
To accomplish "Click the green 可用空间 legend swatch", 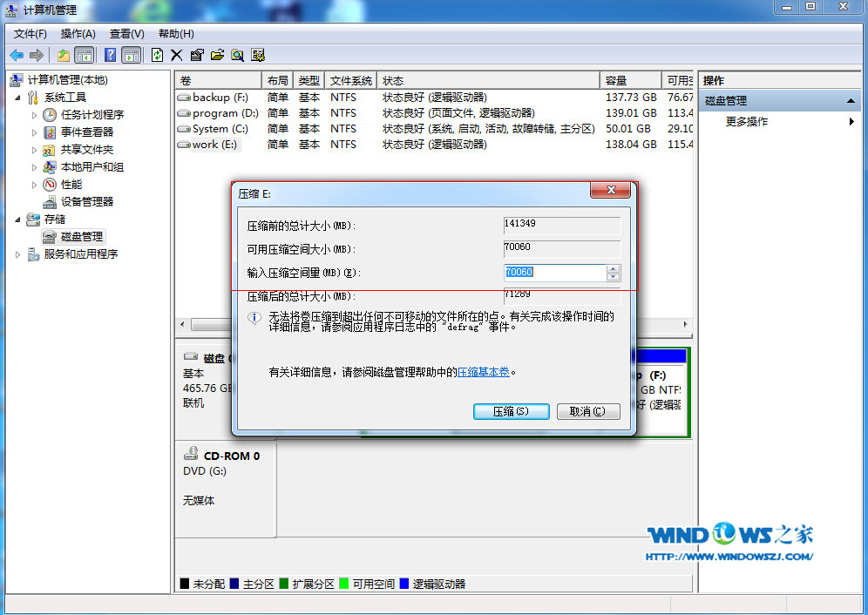I will pyautogui.click(x=344, y=584).
